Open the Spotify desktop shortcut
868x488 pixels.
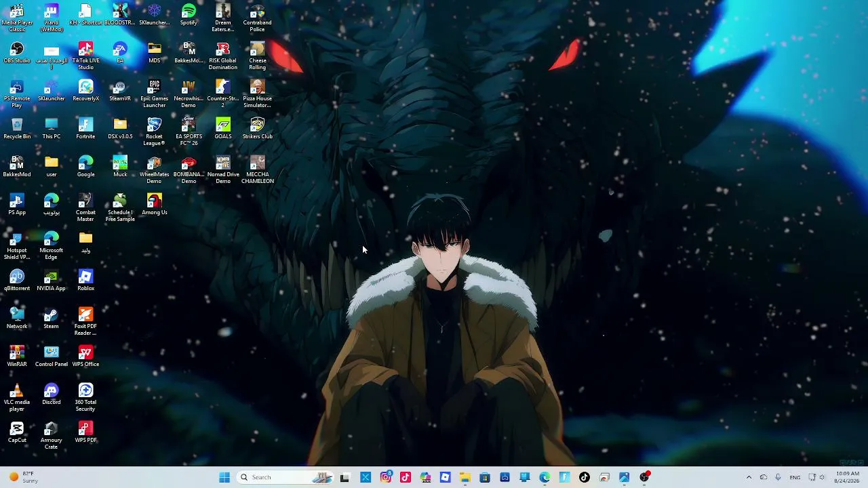tap(189, 16)
